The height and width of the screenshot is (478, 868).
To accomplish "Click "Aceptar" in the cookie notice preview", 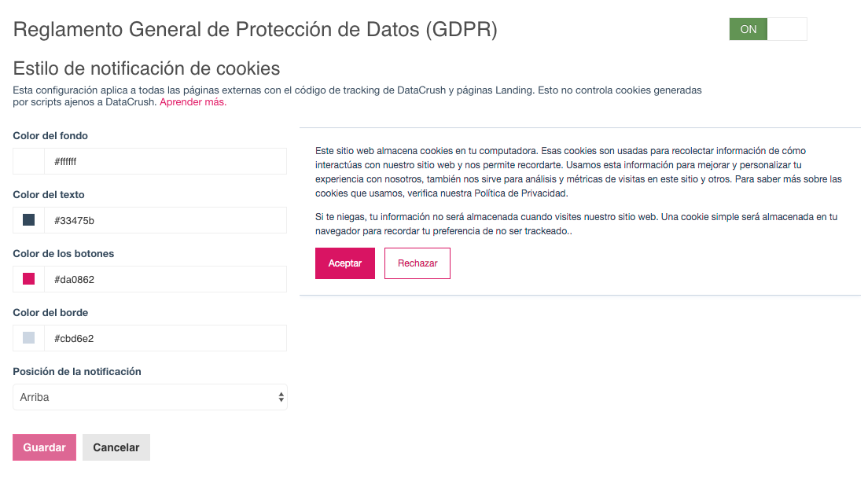I will pyautogui.click(x=344, y=263).
